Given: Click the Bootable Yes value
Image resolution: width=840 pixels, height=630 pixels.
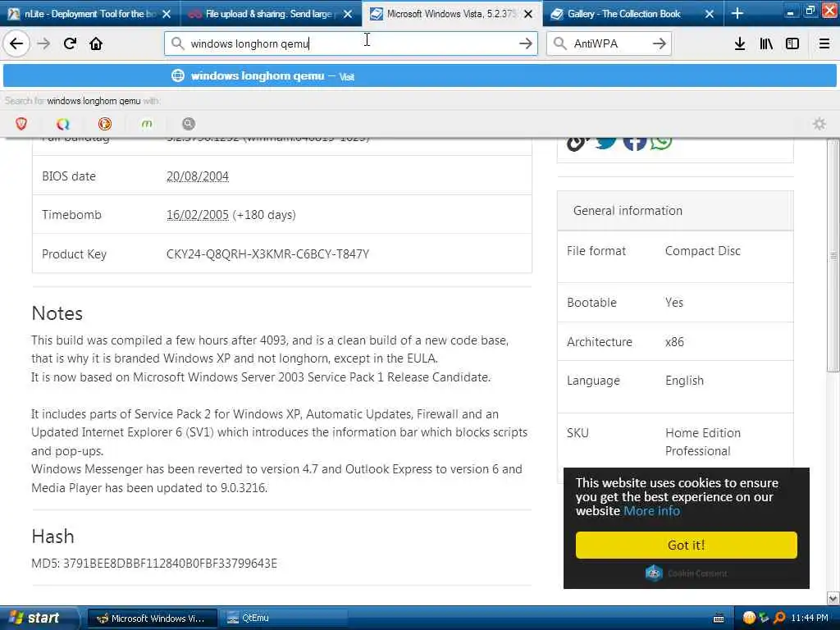Looking at the screenshot, I should (x=674, y=303).
